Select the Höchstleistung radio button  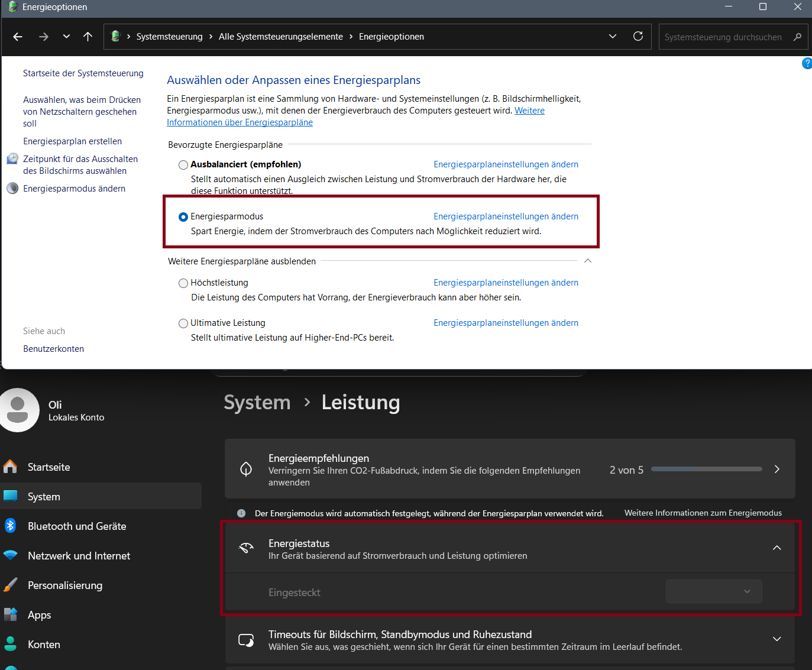coord(183,283)
